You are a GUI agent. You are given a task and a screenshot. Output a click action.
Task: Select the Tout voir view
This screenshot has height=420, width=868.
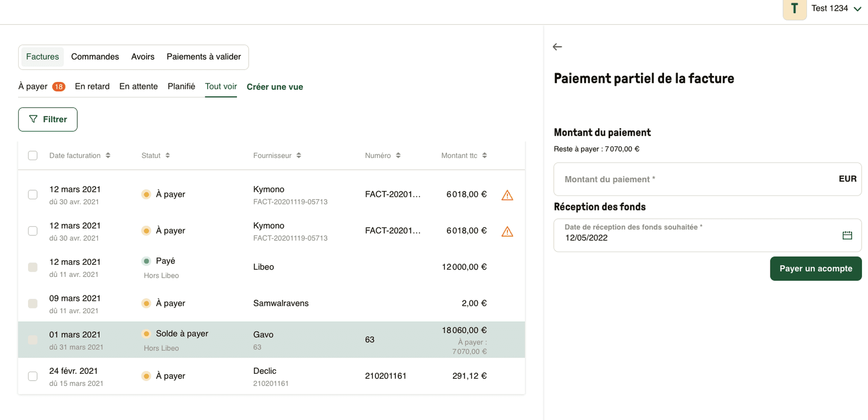point(221,86)
